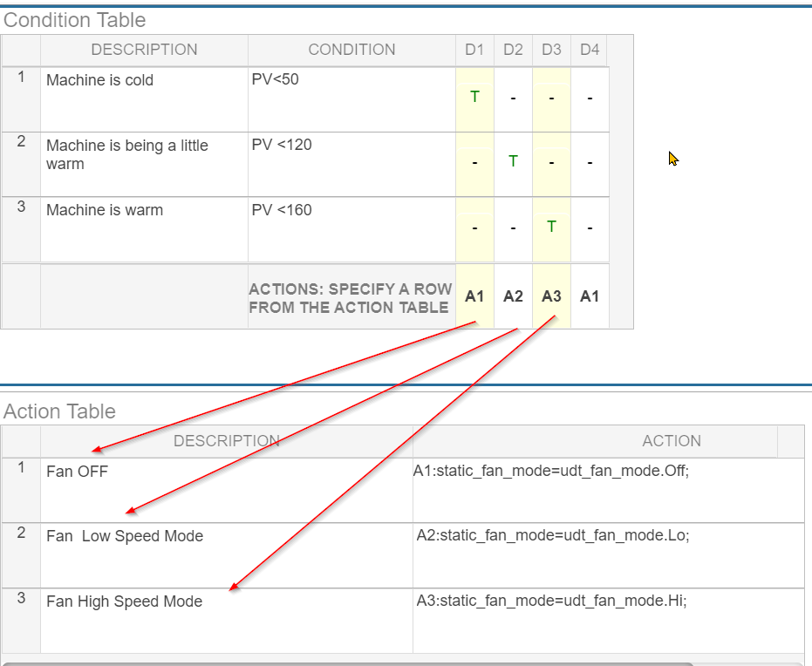
Task: Click the 'Fan Low Speed Mode' description cell
Action: coord(226,555)
